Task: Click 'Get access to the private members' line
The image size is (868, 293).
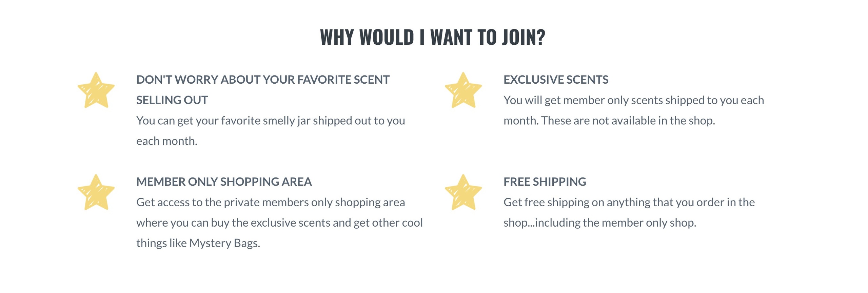Action: (x=271, y=202)
